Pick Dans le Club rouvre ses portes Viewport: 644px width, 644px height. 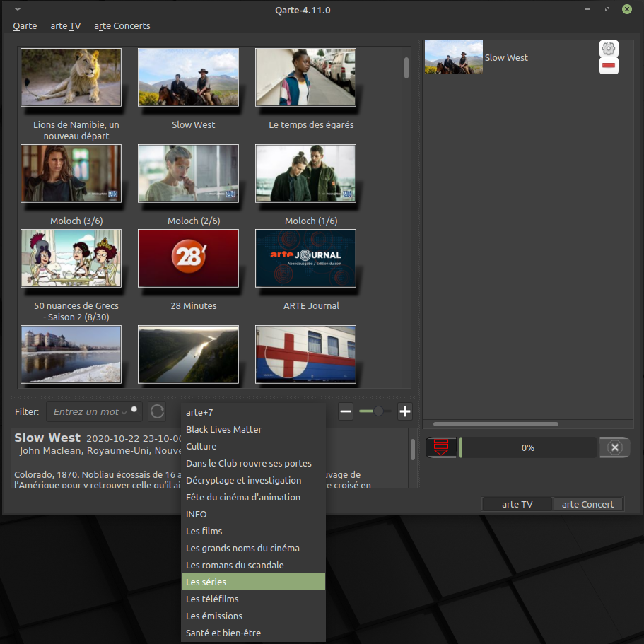tap(253, 463)
